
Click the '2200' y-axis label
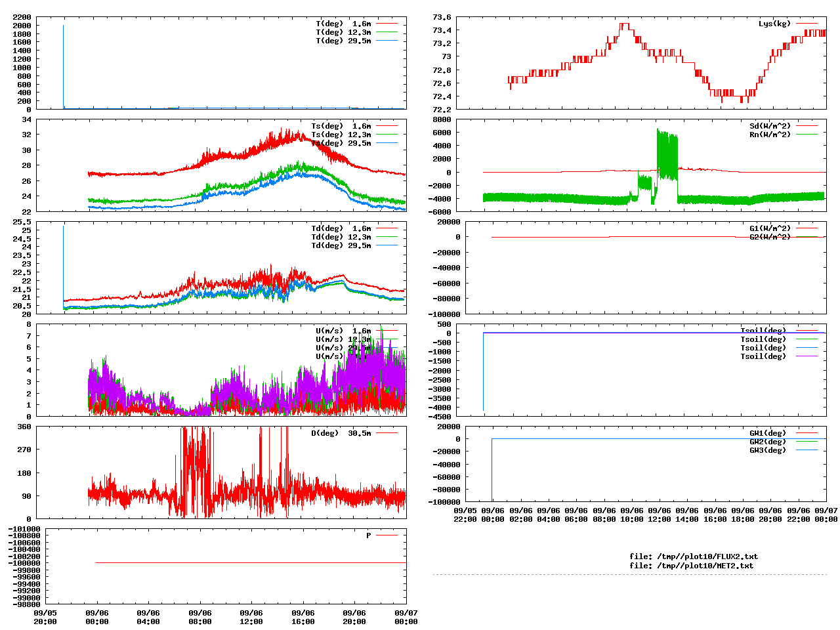pyautogui.click(x=22, y=17)
